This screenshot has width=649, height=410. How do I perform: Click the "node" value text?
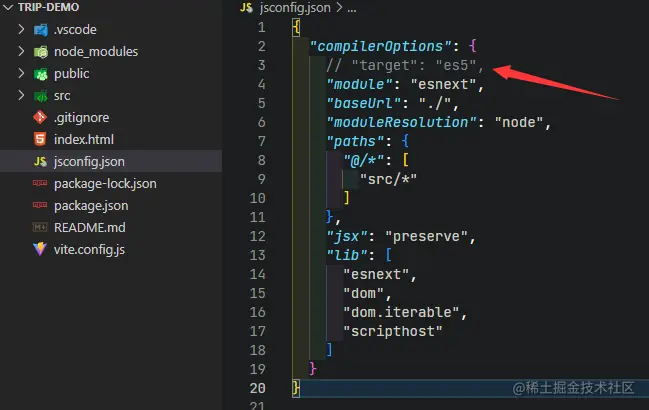[519, 122]
